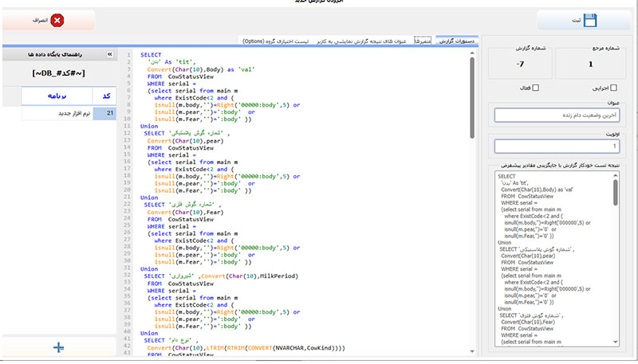Screen dimensions: 638x364
Task: Click the کد column header
Action: point(104,96)
